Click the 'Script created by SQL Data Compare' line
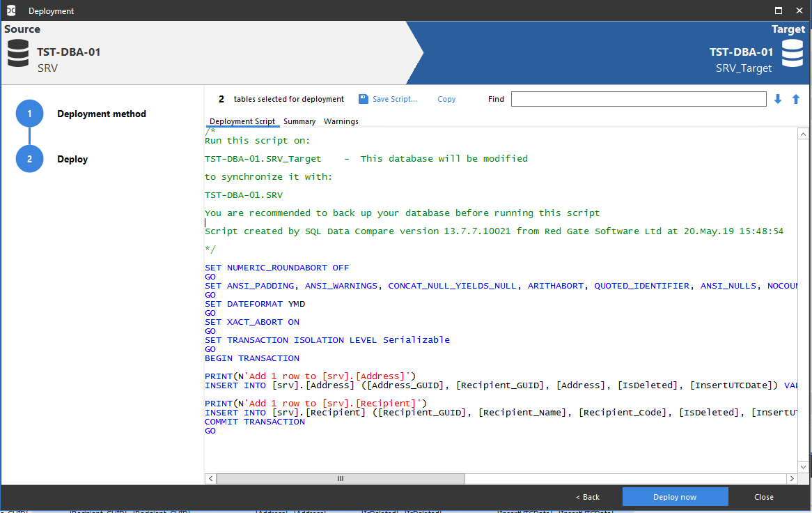812x513 pixels. tap(494, 231)
